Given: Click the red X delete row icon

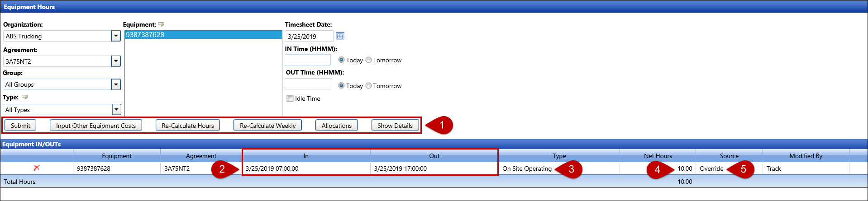Looking at the screenshot, I should [37, 168].
